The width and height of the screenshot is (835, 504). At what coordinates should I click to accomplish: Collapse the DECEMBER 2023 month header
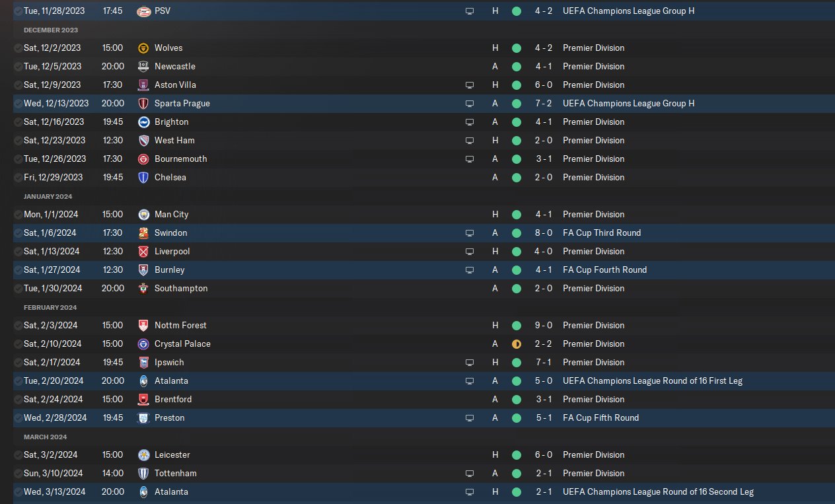(x=50, y=30)
